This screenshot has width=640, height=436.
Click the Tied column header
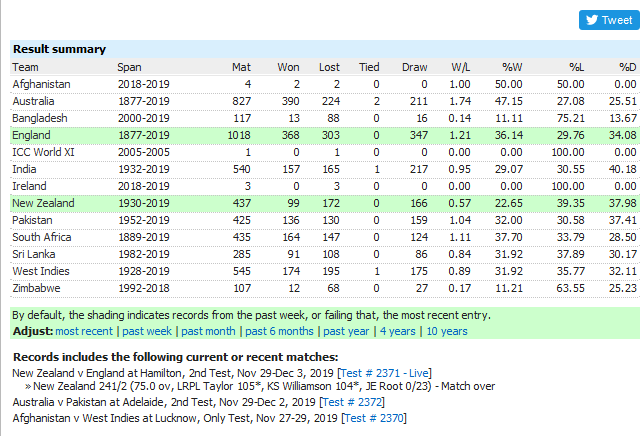click(369, 67)
